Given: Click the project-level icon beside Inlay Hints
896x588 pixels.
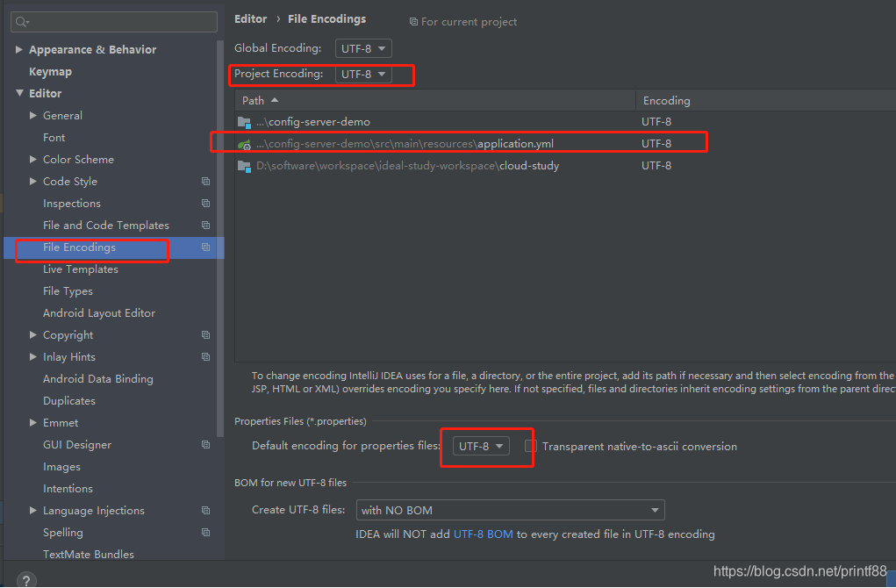Looking at the screenshot, I should click(x=205, y=357).
